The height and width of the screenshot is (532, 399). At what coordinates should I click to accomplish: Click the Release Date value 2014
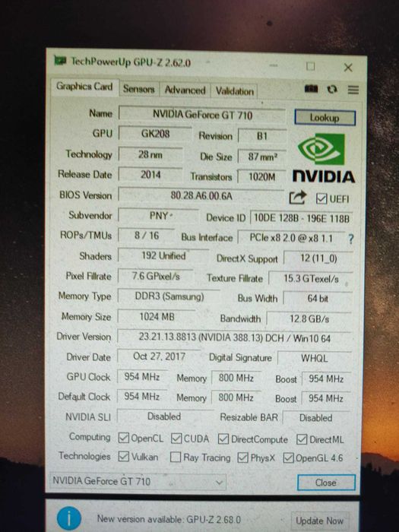click(150, 175)
